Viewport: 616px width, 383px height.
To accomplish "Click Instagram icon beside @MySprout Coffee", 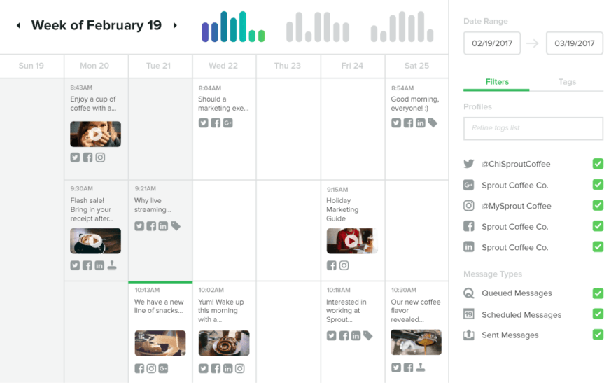I will pyautogui.click(x=469, y=205).
